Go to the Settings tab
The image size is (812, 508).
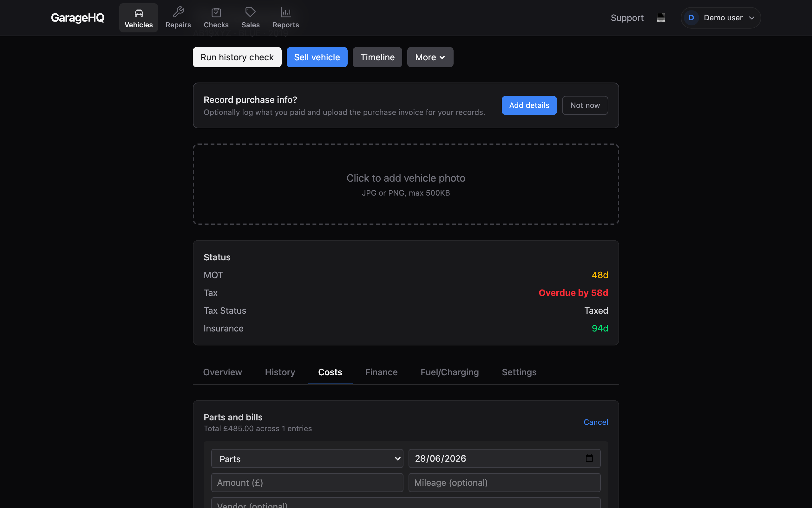click(x=519, y=372)
